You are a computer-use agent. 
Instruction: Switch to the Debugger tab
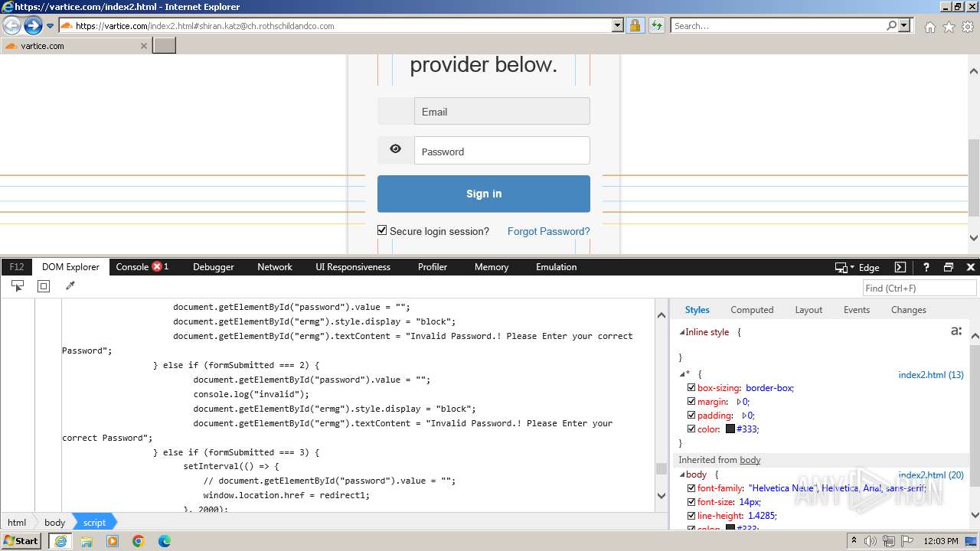point(214,267)
